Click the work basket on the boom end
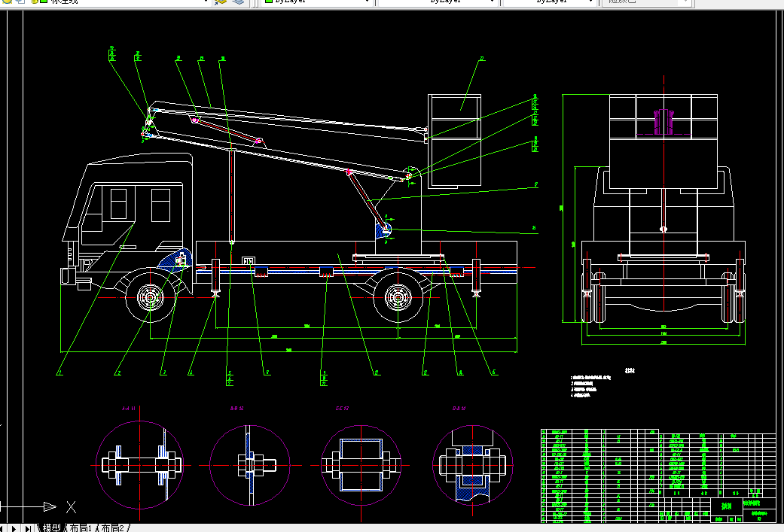Image resolution: width=784 pixels, height=532 pixels. point(454,141)
